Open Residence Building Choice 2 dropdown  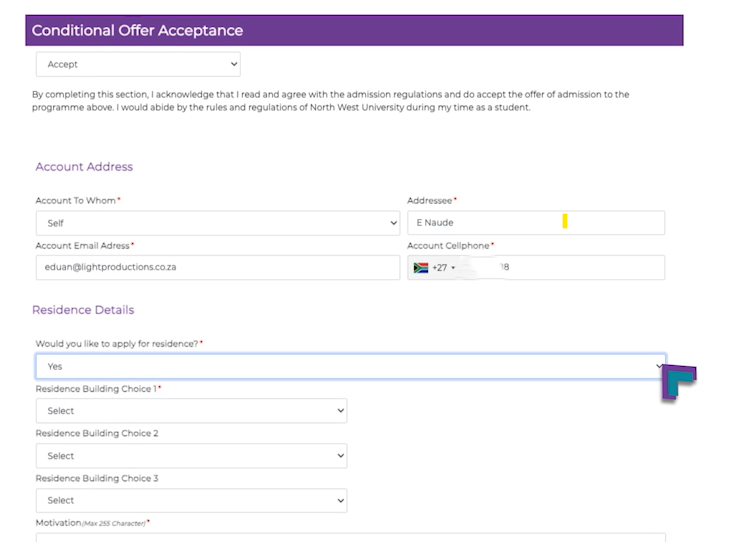pyautogui.click(x=192, y=455)
